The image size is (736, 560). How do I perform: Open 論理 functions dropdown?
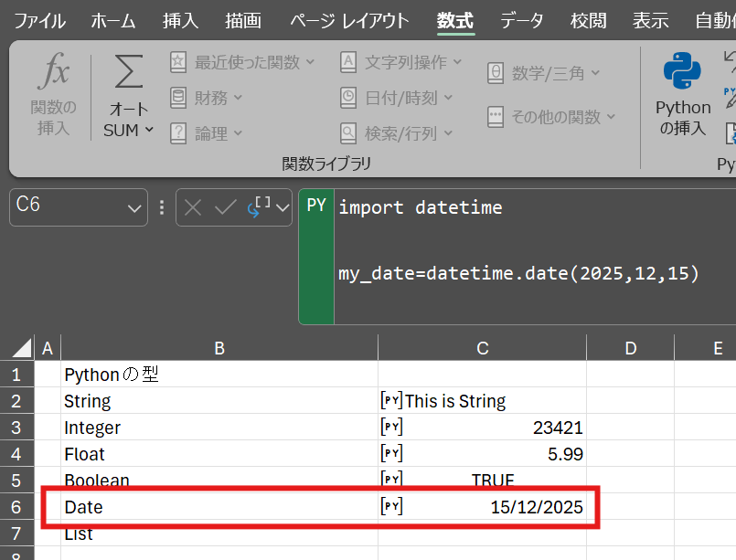(206, 133)
